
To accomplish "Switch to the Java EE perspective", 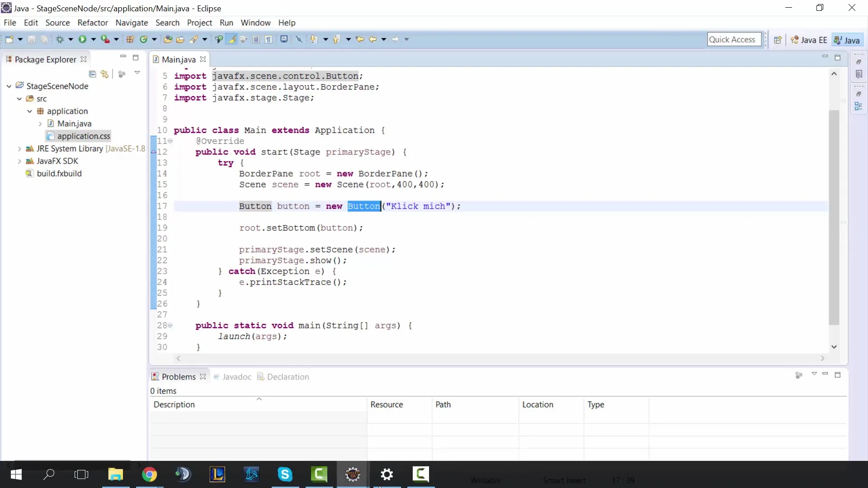I will click(809, 40).
